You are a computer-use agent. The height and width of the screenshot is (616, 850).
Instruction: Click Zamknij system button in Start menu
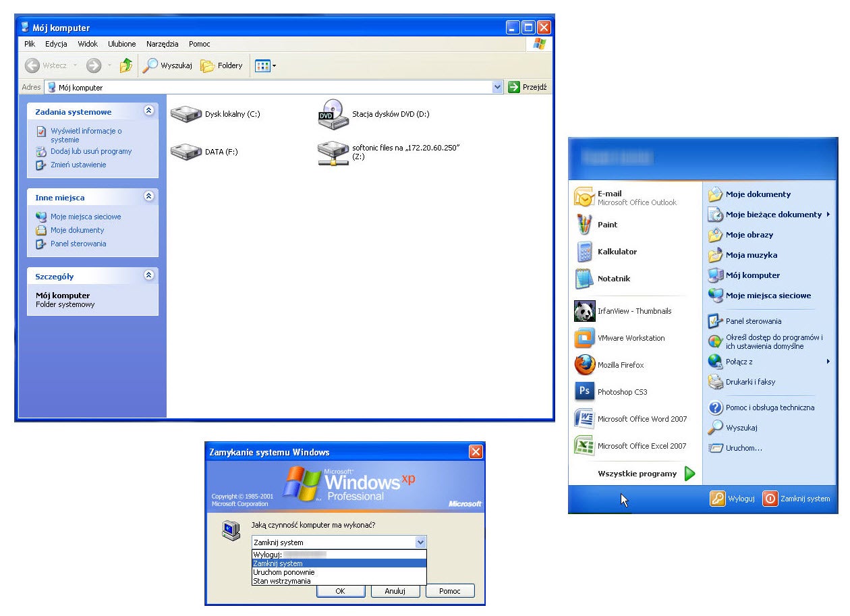(x=797, y=499)
